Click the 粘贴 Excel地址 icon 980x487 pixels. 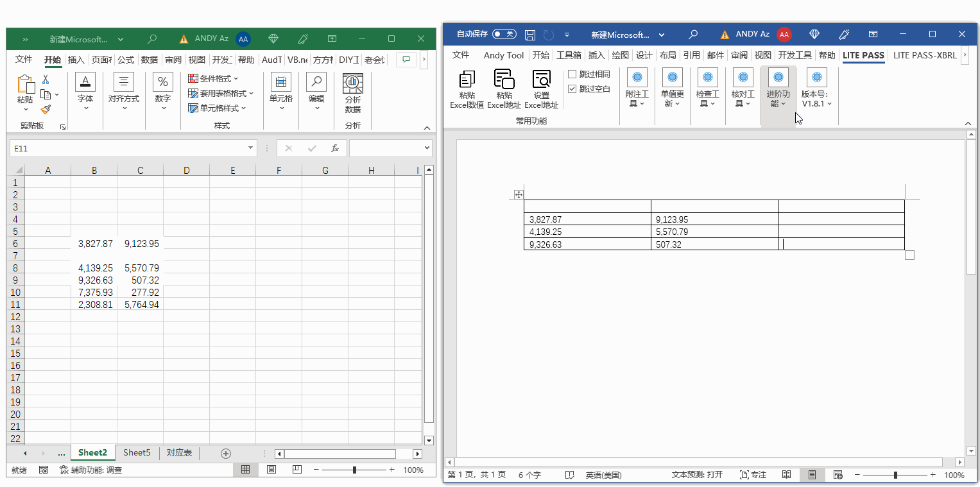(504, 80)
